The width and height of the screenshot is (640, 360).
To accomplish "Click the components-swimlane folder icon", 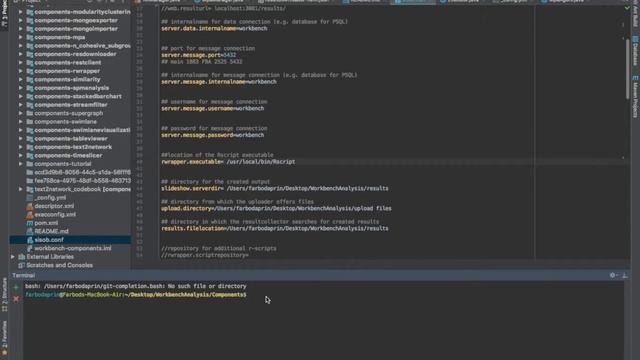I will coord(30,122).
